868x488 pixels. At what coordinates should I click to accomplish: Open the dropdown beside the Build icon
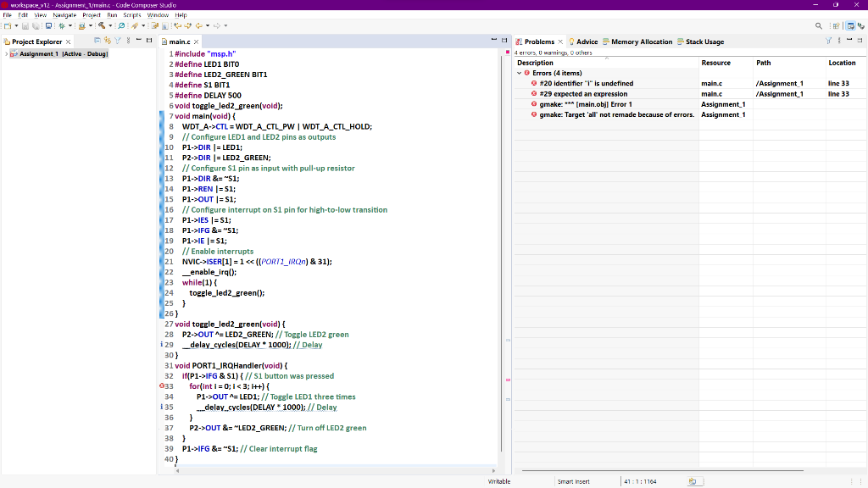tap(110, 26)
